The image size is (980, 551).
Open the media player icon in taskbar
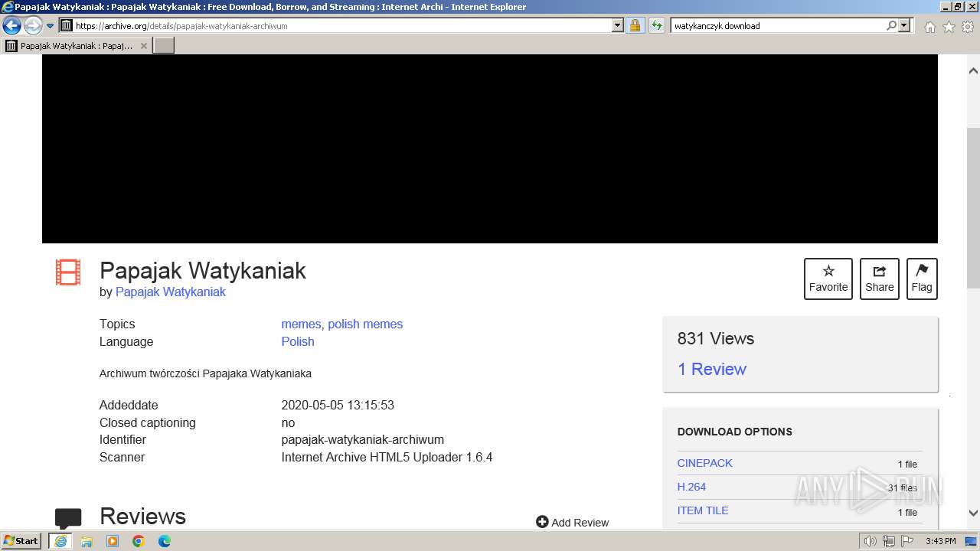click(x=113, y=541)
